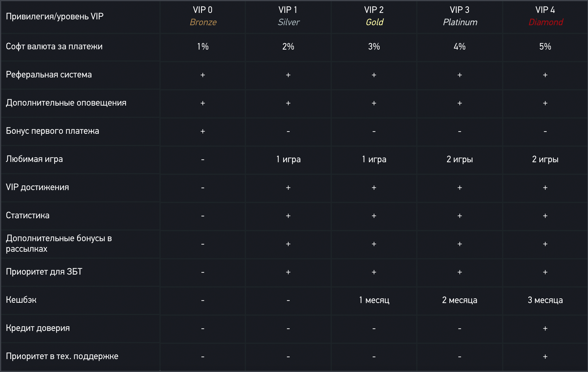Click the '1 месяц' cashback cell under Gold

tap(374, 300)
